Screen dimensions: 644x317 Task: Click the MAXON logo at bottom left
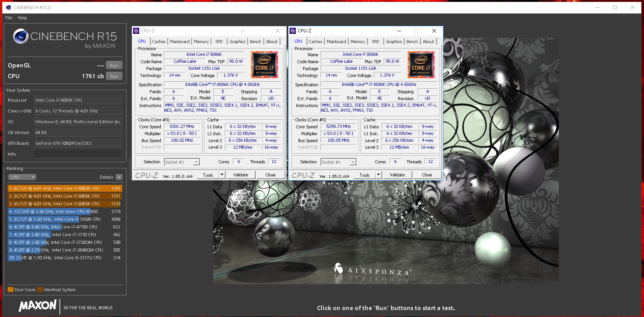coord(38,306)
